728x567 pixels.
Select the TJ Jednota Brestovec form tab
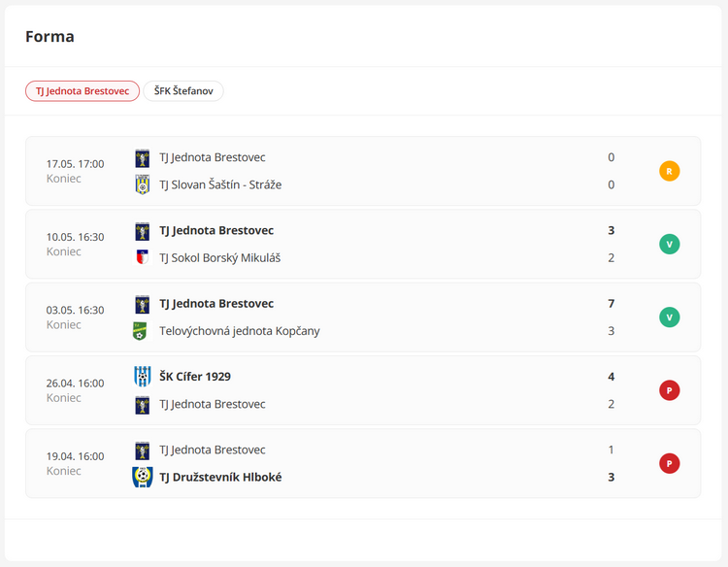[x=83, y=91]
